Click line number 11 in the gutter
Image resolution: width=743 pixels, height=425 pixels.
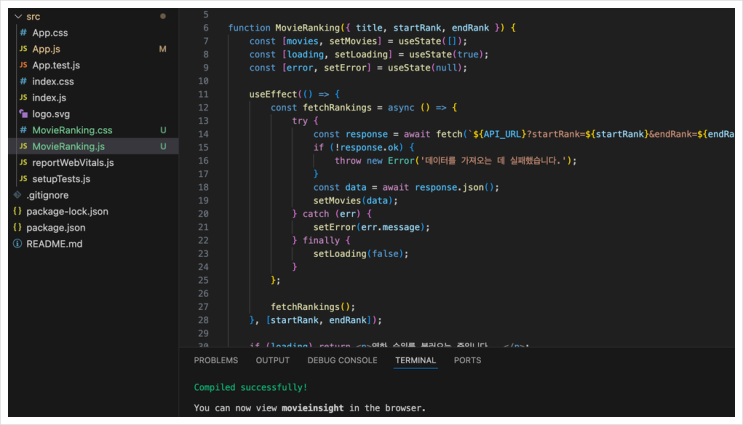[x=203, y=94]
